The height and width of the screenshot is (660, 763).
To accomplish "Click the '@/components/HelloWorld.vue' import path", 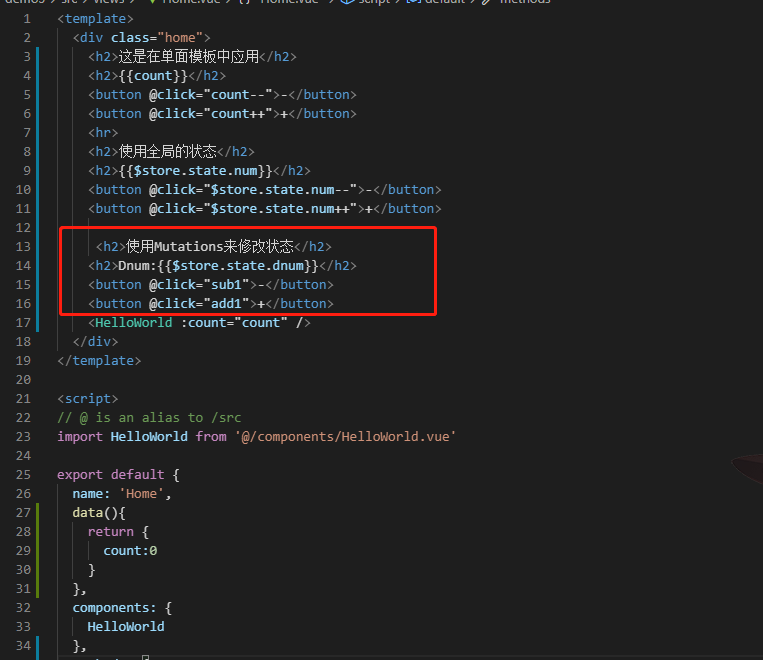I will (345, 437).
